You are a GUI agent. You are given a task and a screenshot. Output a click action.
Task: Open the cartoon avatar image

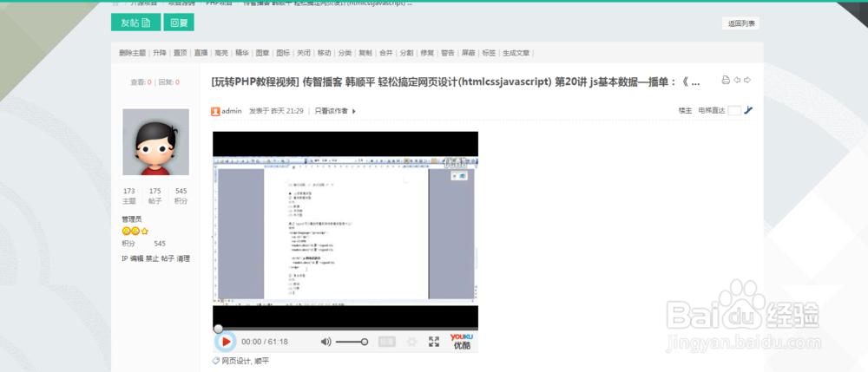point(155,142)
